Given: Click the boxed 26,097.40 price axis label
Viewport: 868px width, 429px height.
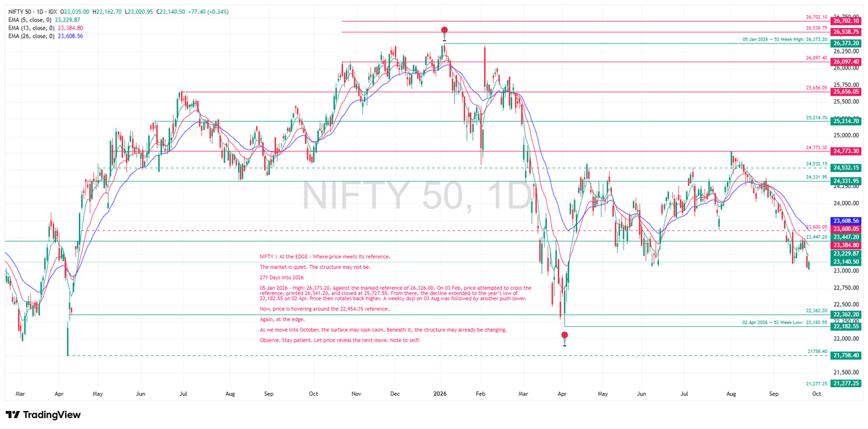Looking at the screenshot, I should (846, 62).
